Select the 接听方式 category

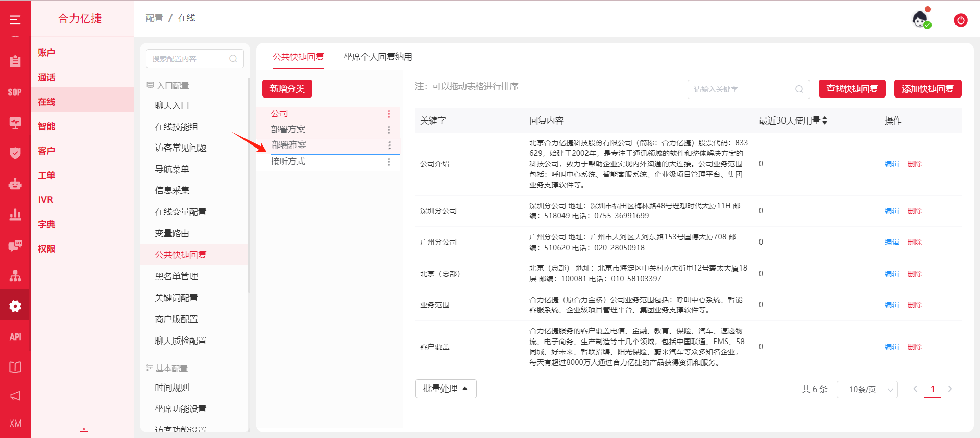pyautogui.click(x=288, y=161)
